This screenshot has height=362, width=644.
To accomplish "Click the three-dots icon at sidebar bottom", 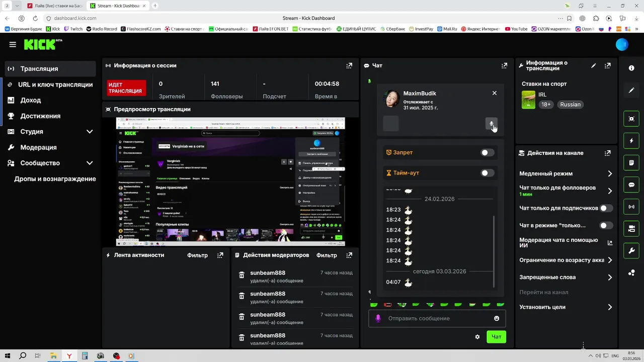I will coord(631,273).
